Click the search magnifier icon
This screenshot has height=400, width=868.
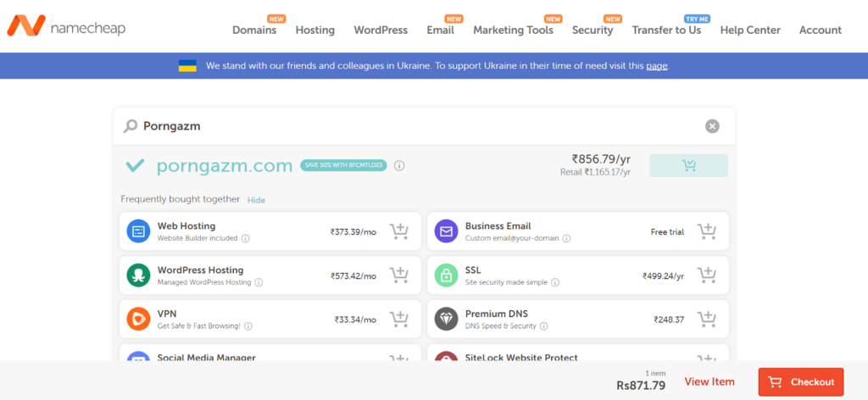pos(130,126)
